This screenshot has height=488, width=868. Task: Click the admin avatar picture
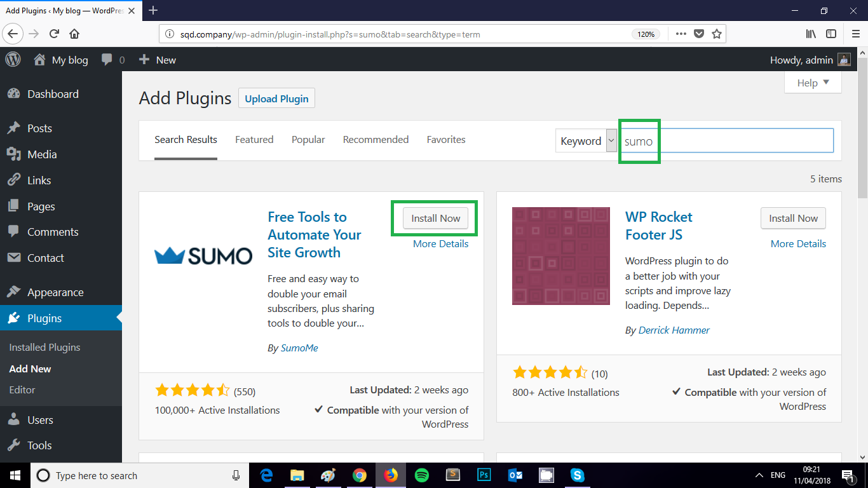(x=844, y=60)
